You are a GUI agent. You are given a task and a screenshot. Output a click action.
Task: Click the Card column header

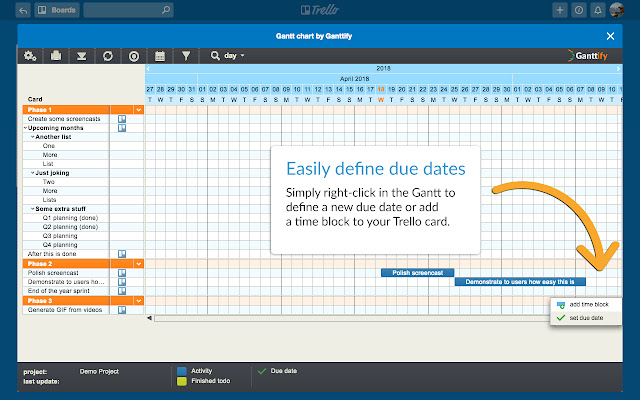[x=35, y=99]
